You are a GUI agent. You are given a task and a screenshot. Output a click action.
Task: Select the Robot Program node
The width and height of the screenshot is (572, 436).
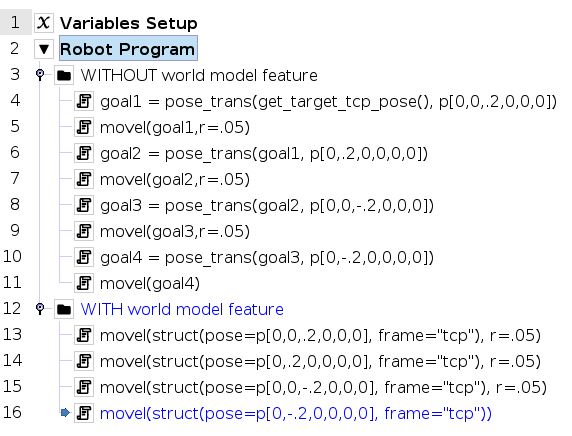pyautogui.click(x=128, y=49)
